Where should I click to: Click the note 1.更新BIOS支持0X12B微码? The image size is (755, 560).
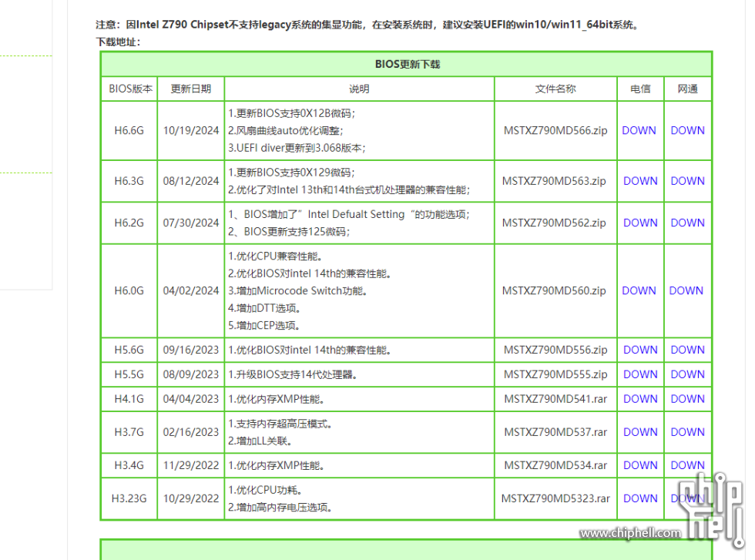coord(291,114)
